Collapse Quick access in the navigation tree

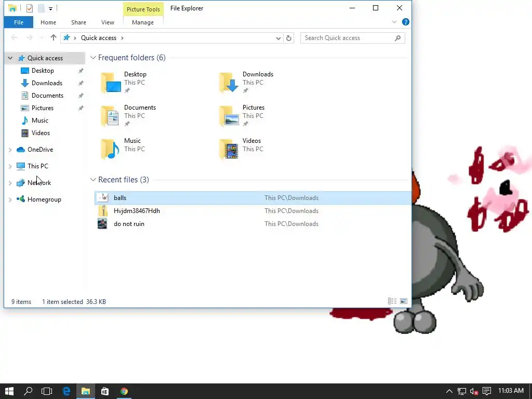click(x=10, y=58)
